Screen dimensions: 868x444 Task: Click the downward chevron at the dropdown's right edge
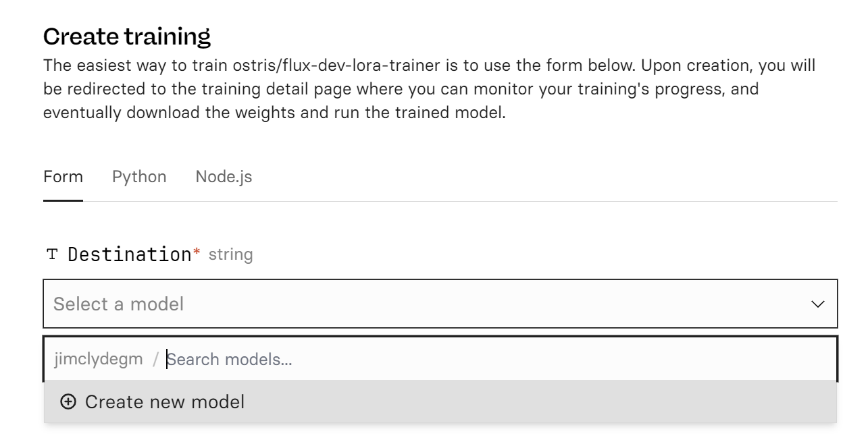click(817, 304)
